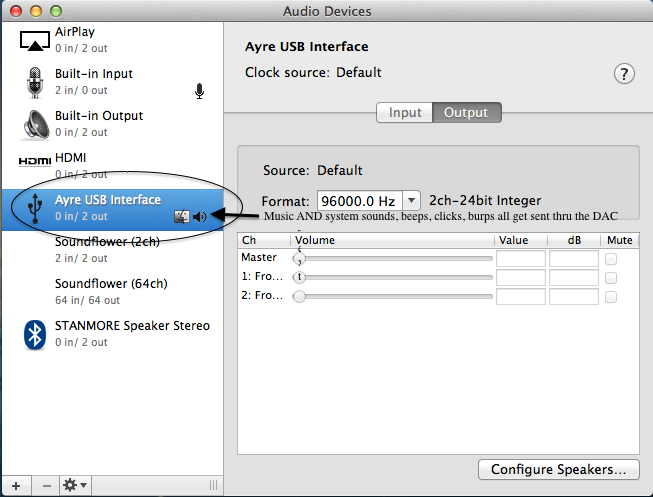The height and width of the screenshot is (497, 653).
Task: Click the plus button to add device
Action: (15, 485)
